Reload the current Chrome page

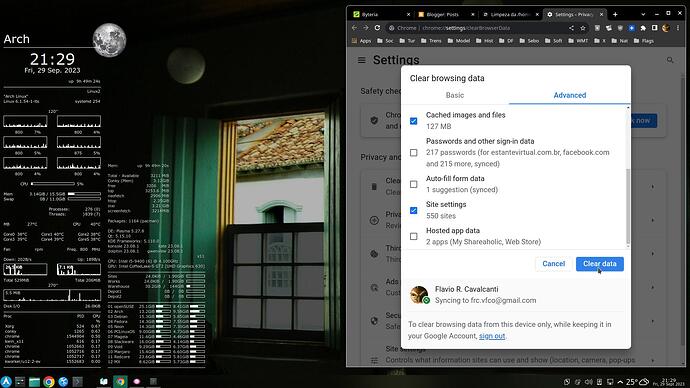(377, 28)
